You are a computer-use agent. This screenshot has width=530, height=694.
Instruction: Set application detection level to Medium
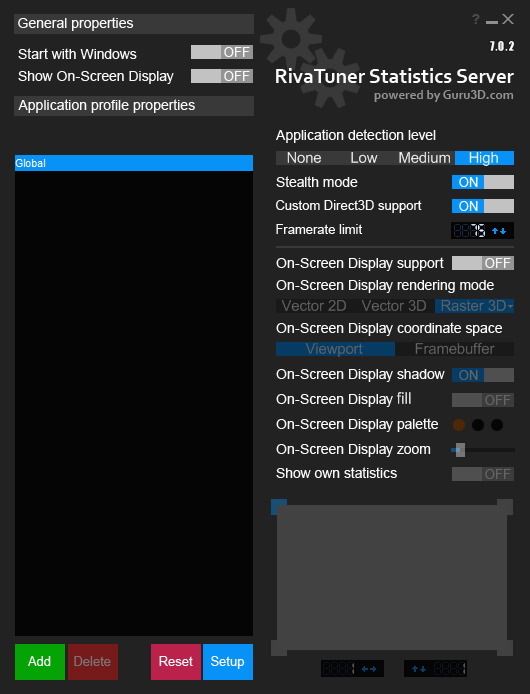click(x=424, y=158)
